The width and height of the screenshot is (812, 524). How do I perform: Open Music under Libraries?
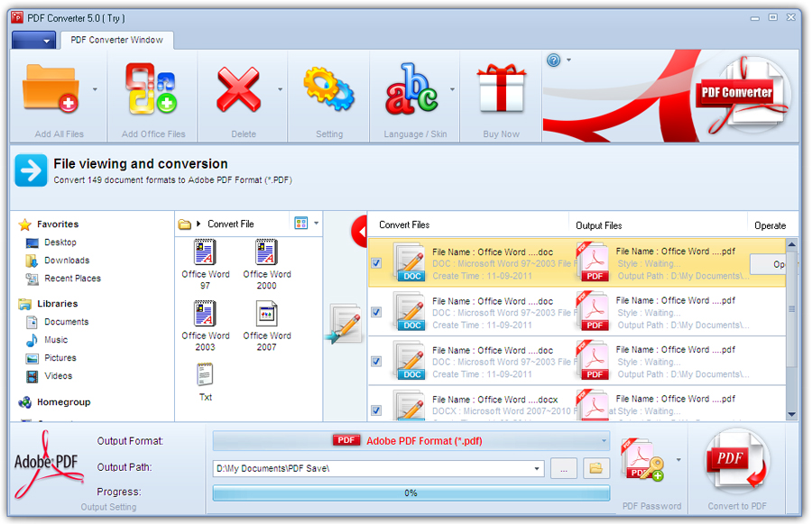click(x=56, y=340)
